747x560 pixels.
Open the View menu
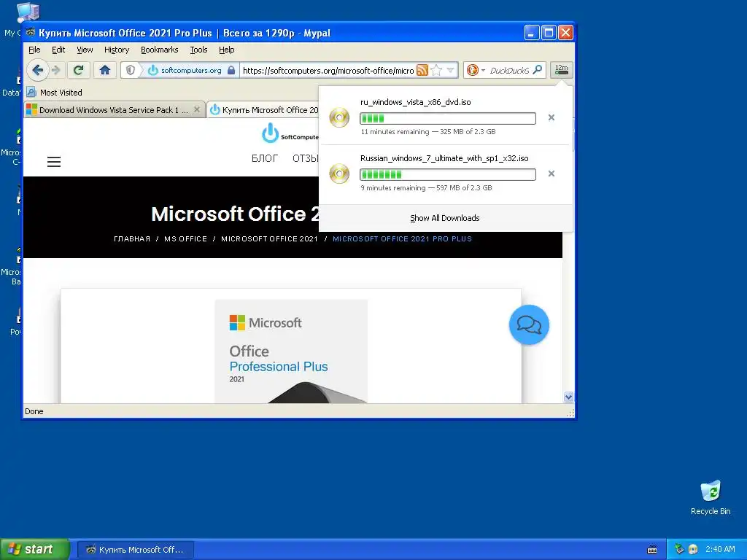point(85,50)
